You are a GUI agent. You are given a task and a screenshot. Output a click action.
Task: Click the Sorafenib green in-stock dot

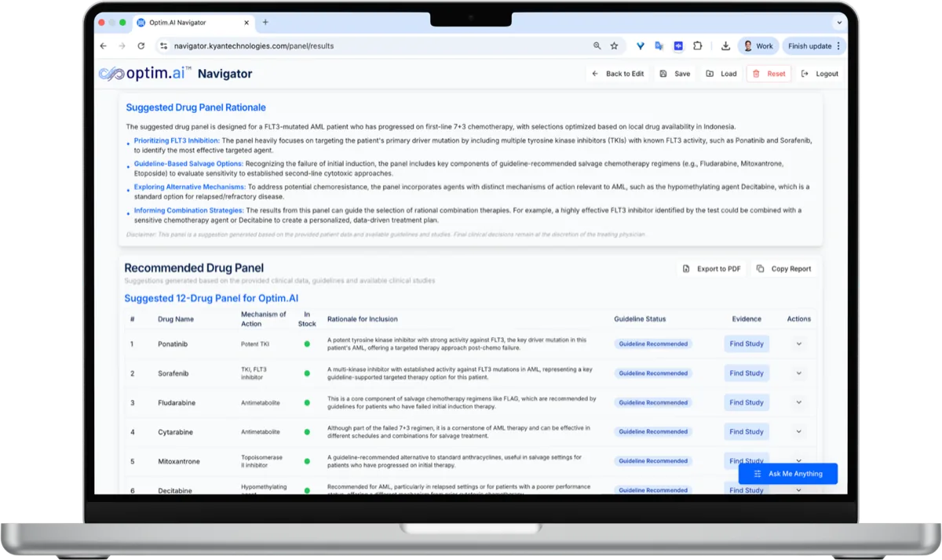pyautogui.click(x=307, y=373)
